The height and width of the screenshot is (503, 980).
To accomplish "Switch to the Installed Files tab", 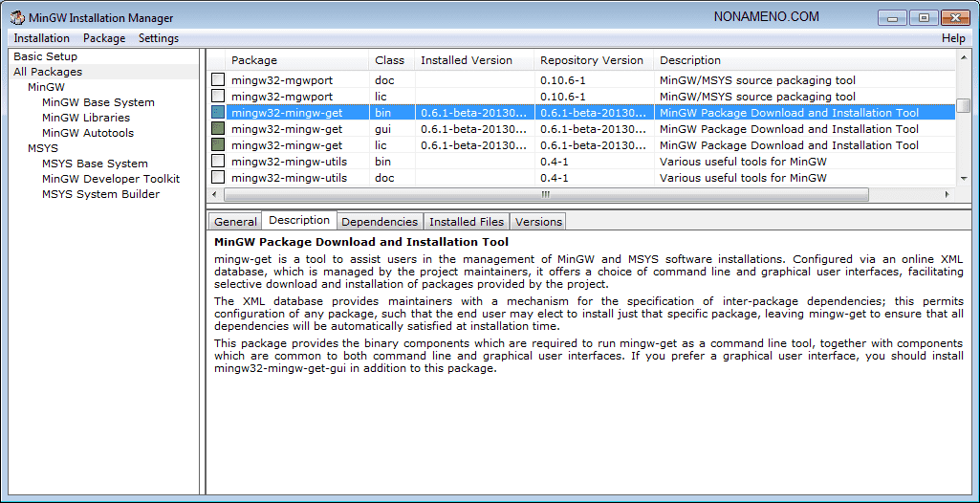I will point(467,222).
